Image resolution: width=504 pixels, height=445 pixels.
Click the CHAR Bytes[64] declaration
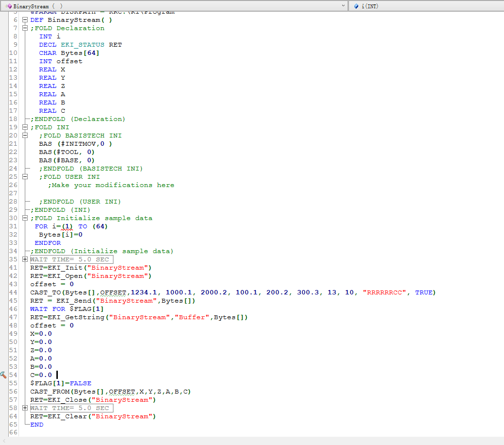point(69,53)
